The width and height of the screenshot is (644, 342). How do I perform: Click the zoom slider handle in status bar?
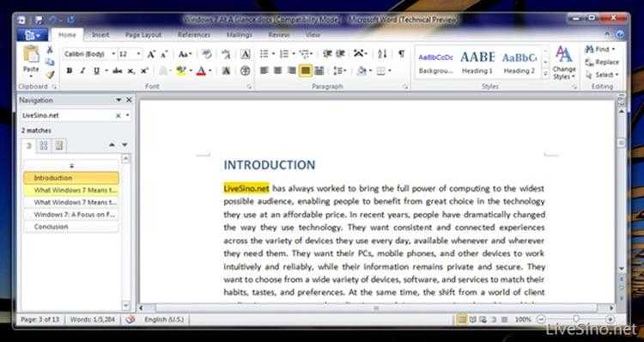click(x=577, y=319)
